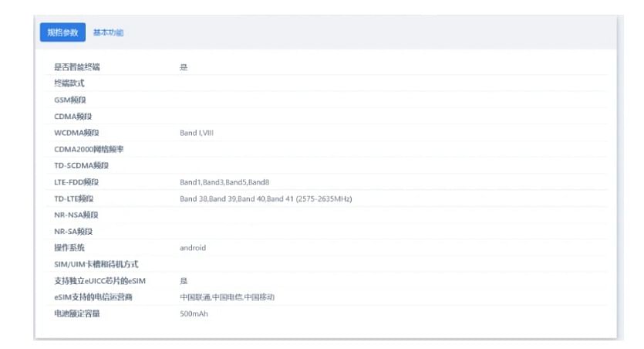
Task: Click the Band1,Band3,Band5,Band8 value text
Action: tap(224, 182)
